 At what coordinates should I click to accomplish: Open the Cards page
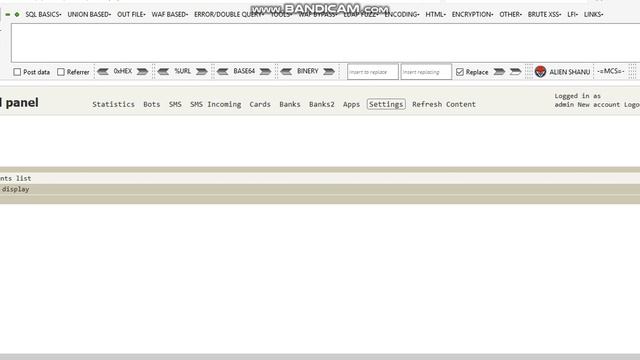point(260,104)
